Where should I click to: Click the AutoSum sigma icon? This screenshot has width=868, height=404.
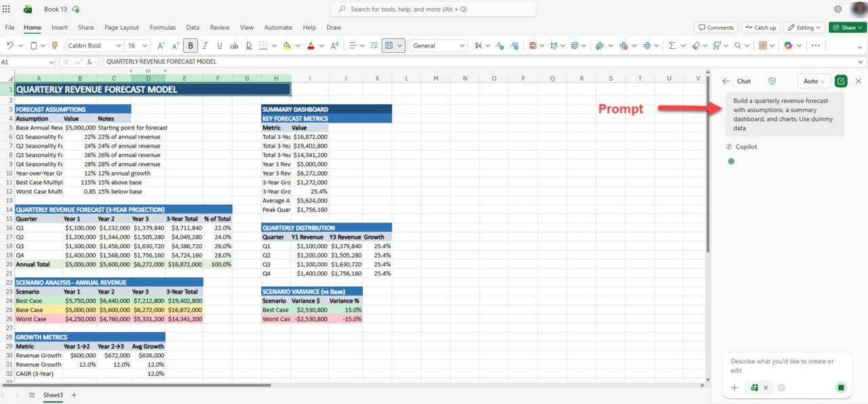(672, 45)
